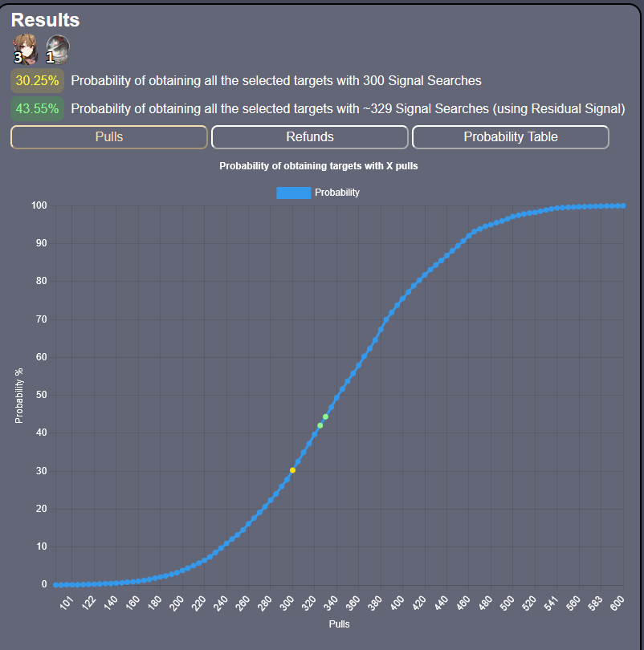Click the 100 value on probability axis
644x650 pixels.
[x=39, y=205]
